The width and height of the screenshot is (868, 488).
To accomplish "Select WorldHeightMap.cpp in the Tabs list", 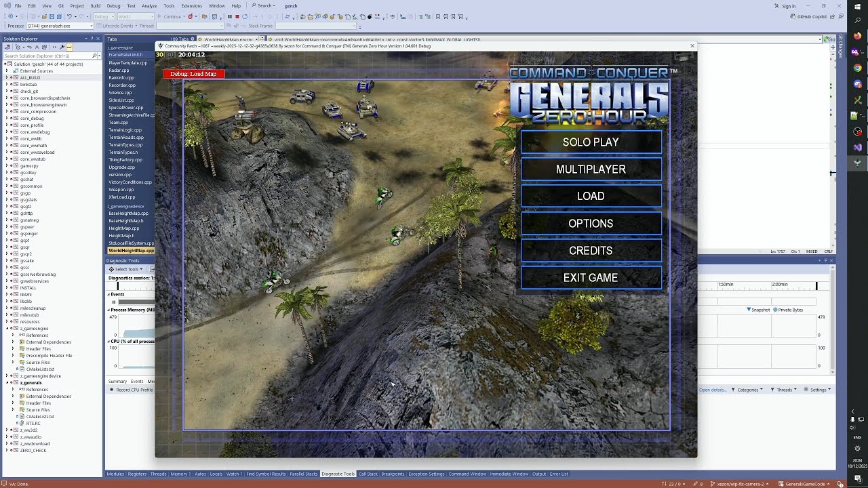I will tap(131, 251).
